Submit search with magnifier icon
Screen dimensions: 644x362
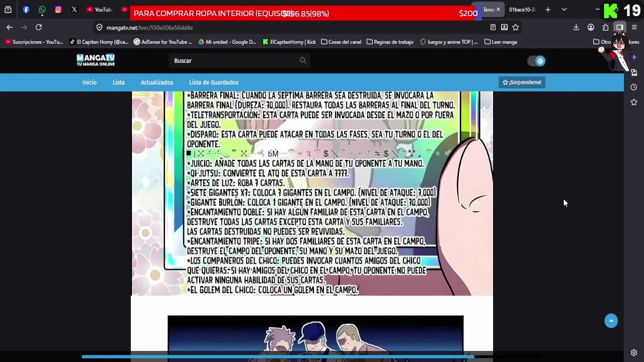[x=303, y=61]
